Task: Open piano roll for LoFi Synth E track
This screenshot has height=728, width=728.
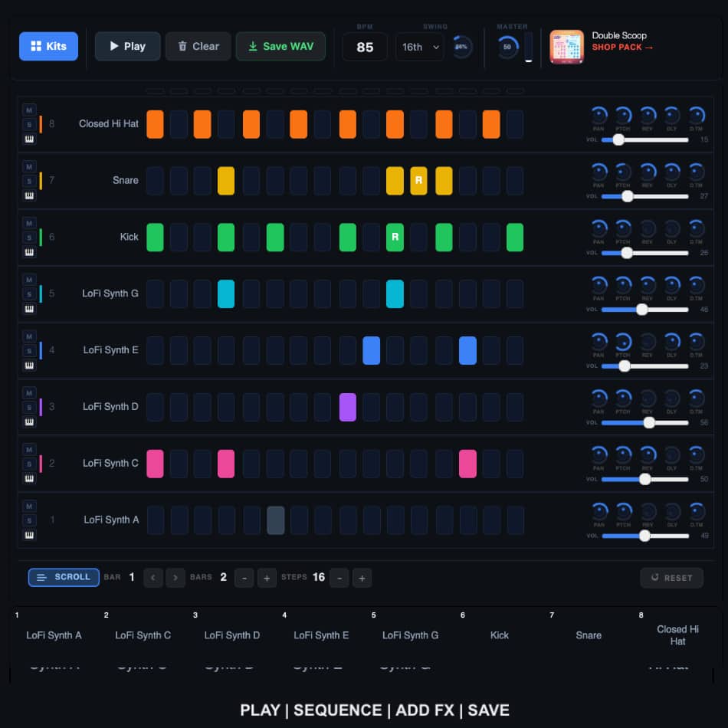Action: (x=29, y=366)
